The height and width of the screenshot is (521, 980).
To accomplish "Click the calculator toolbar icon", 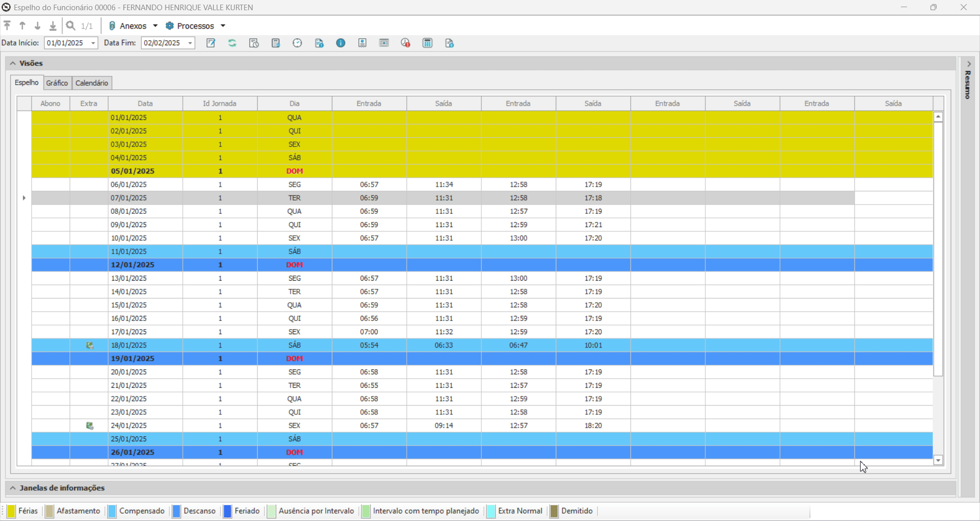I will [x=428, y=43].
